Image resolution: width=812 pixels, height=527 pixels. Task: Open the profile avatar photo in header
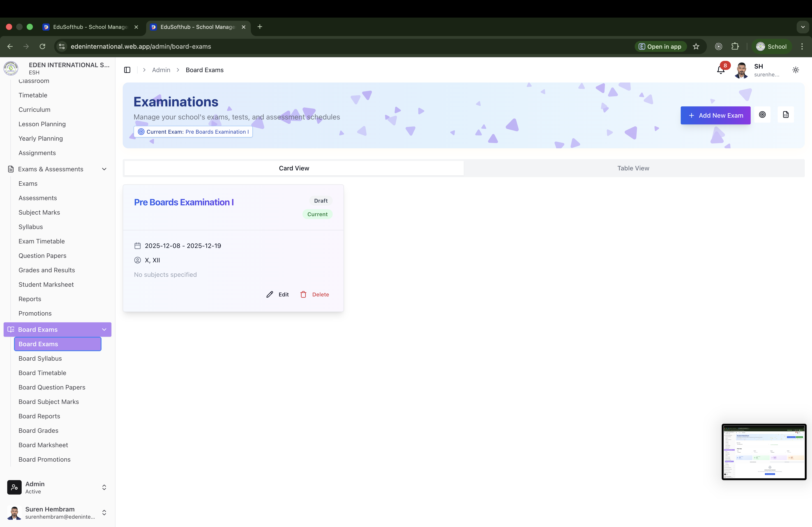coord(741,70)
